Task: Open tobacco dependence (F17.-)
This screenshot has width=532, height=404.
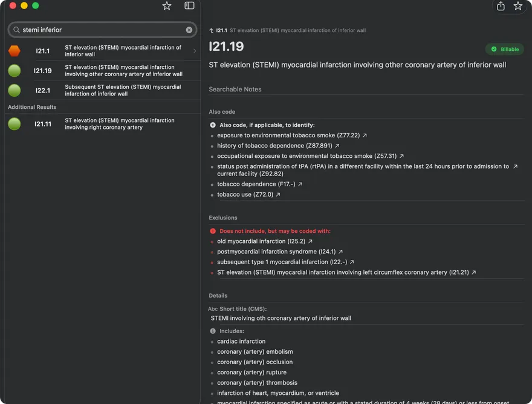Action: [x=256, y=184]
